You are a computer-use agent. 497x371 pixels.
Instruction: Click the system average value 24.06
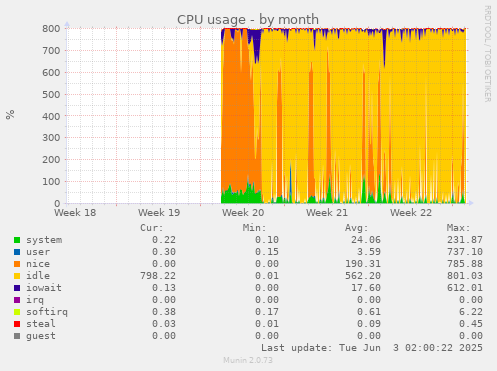(366, 240)
